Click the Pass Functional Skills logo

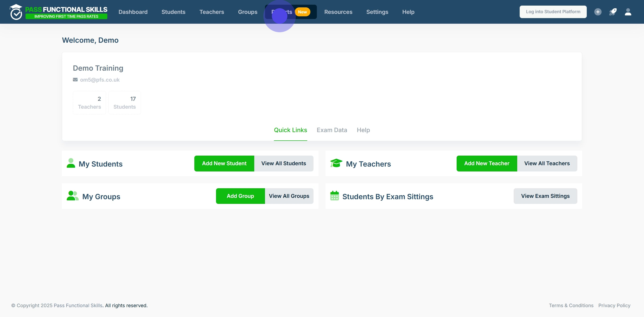(x=59, y=12)
